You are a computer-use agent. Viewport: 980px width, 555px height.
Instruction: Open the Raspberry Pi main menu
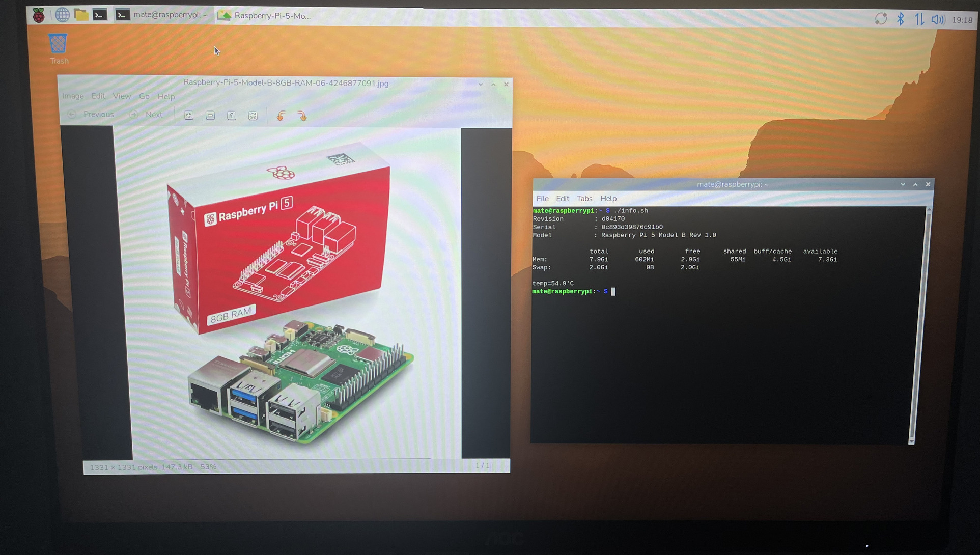click(39, 15)
